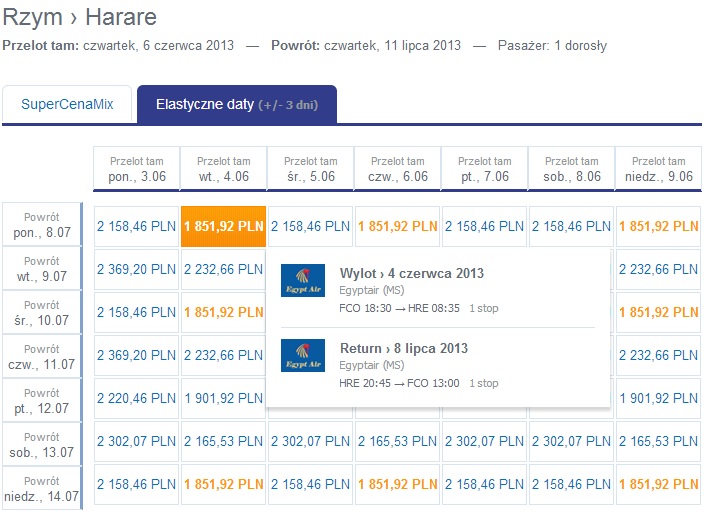Select return row pt., 12.07
Screen dimensions: 708x514
42,401
